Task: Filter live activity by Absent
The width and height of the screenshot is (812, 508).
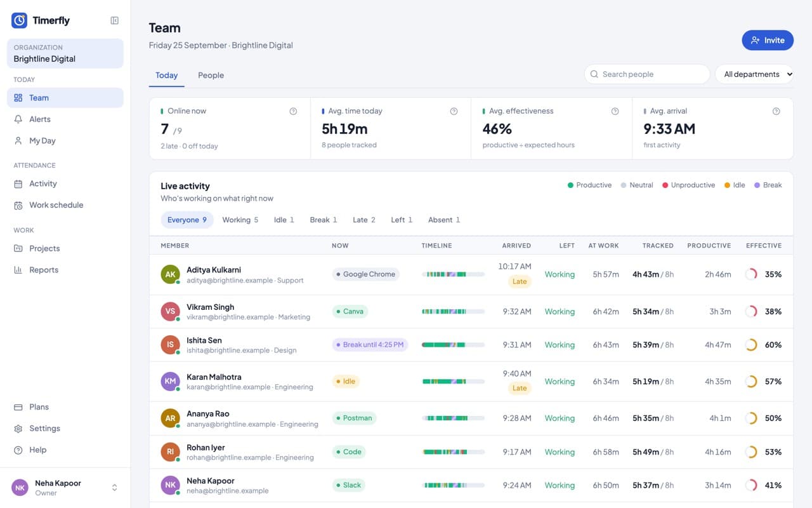Action: point(444,220)
